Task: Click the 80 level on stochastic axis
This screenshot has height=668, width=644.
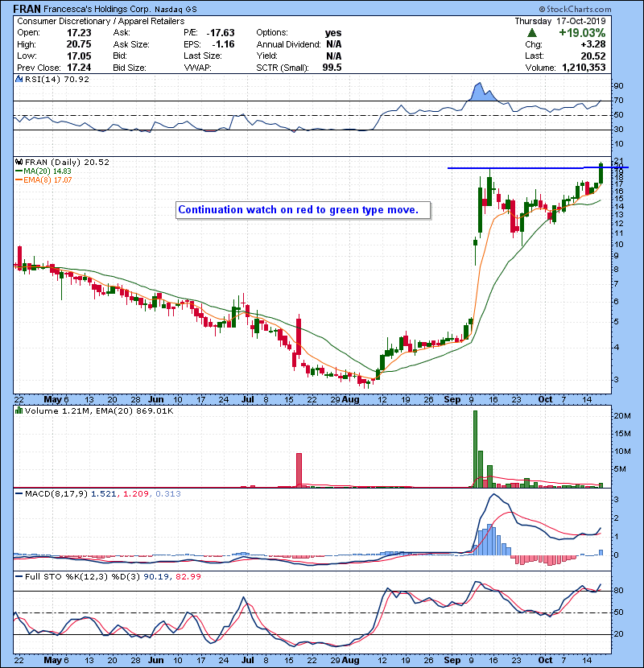Action: click(x=618, y=591)
